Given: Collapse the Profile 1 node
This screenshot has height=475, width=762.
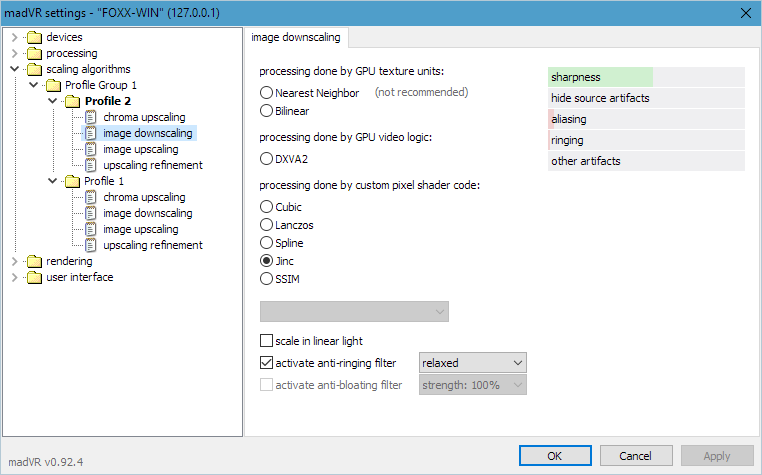Looking at the screenshot, I should click(52, 181).
